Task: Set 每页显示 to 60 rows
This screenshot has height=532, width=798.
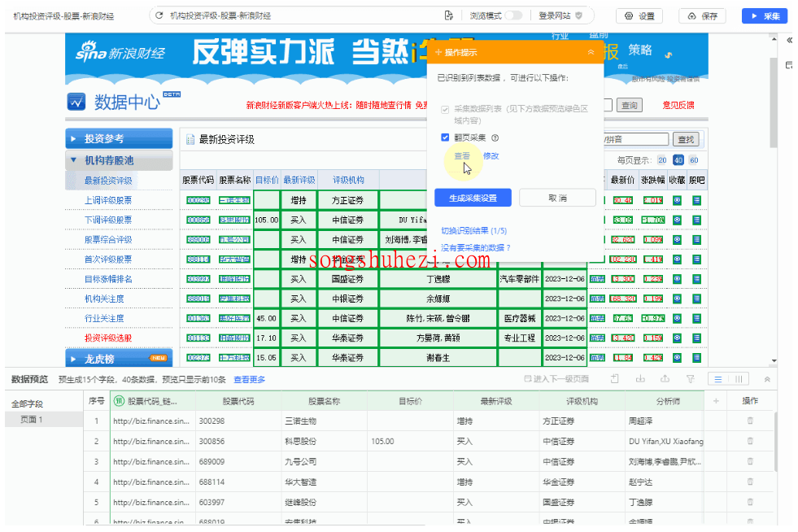Action: pos(694,160)
